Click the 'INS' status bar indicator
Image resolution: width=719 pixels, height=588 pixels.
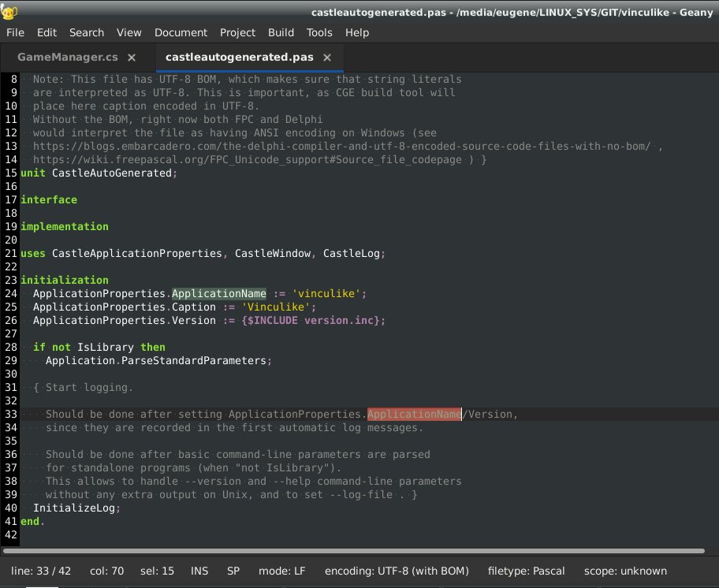point(199,571)
